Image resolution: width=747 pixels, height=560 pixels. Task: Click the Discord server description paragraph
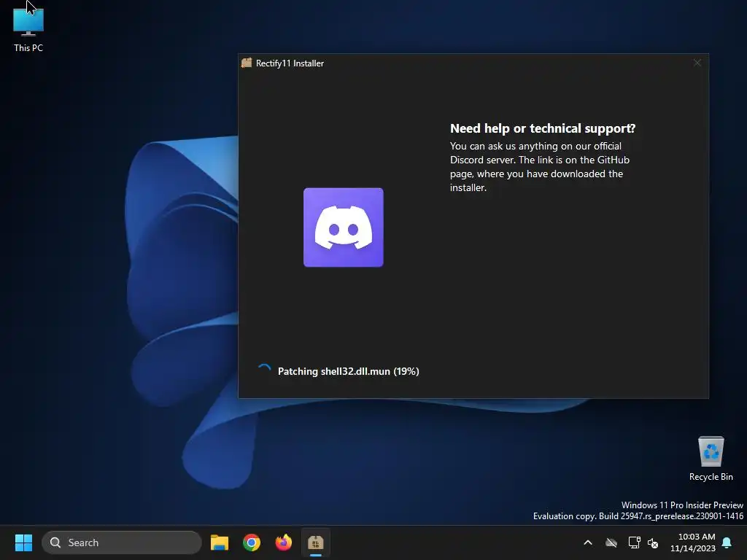pos(540,167)
